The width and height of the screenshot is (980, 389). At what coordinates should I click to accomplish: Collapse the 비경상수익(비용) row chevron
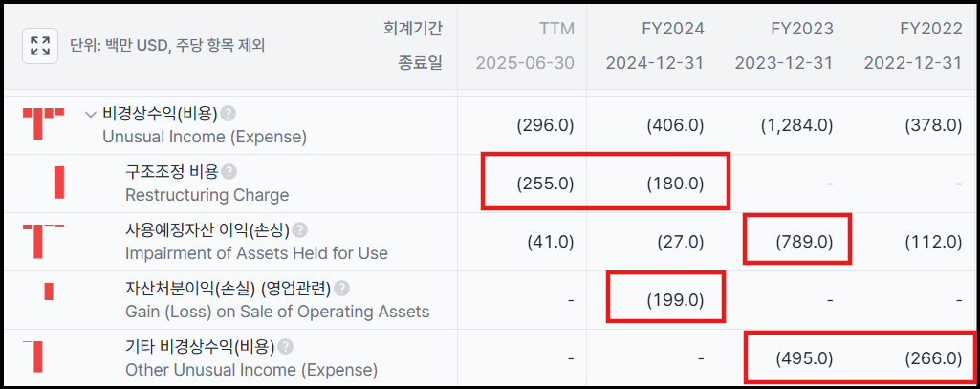click(91, 115)
